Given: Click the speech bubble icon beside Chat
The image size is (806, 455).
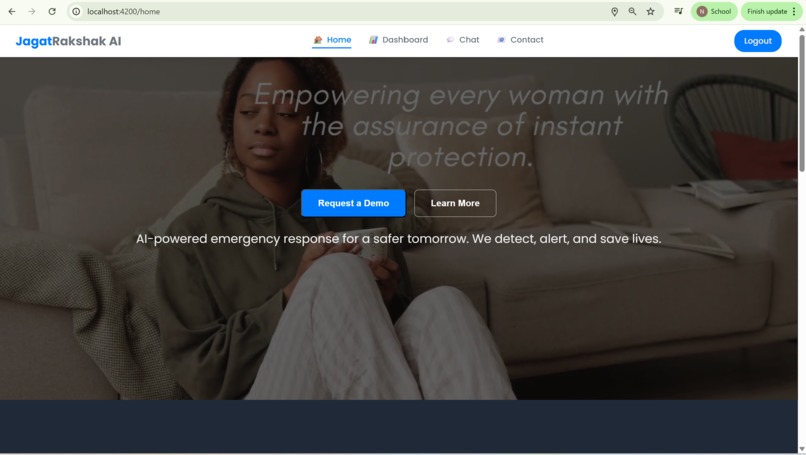Looking at the screenshot, I should (x=450, y=40).
